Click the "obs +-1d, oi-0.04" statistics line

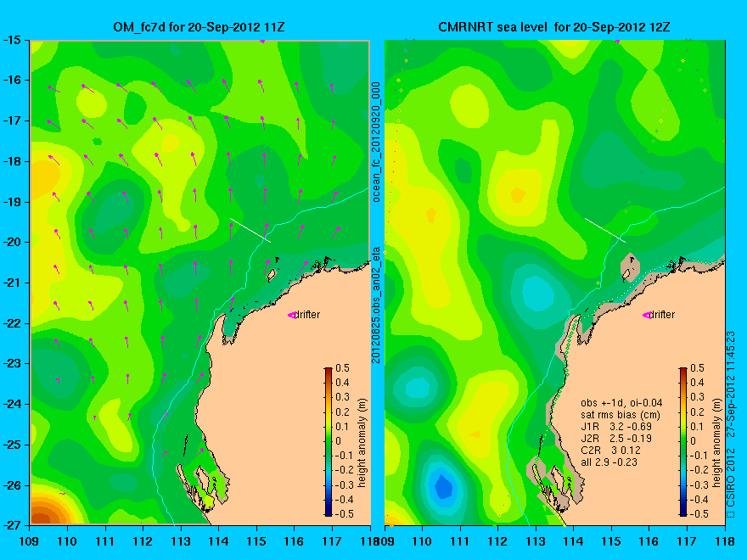click(621, 403)
